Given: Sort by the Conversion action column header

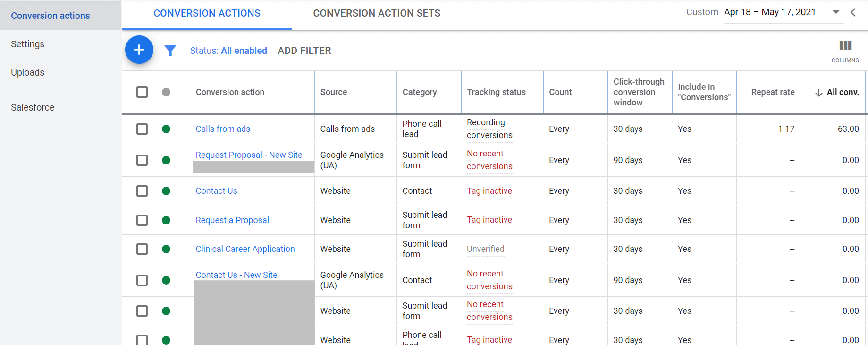Looking at the screenshot, I should pos(230,92).
